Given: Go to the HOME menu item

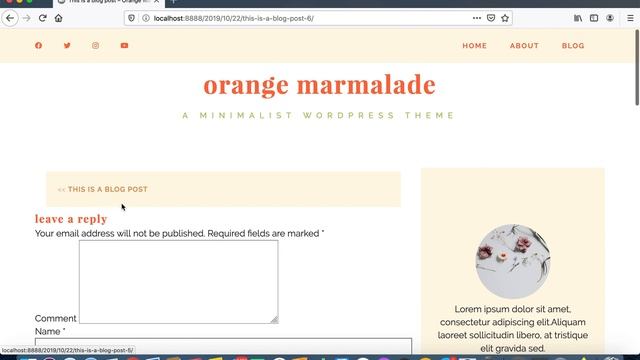Looking at the screenshot, I should click(474, 46).
